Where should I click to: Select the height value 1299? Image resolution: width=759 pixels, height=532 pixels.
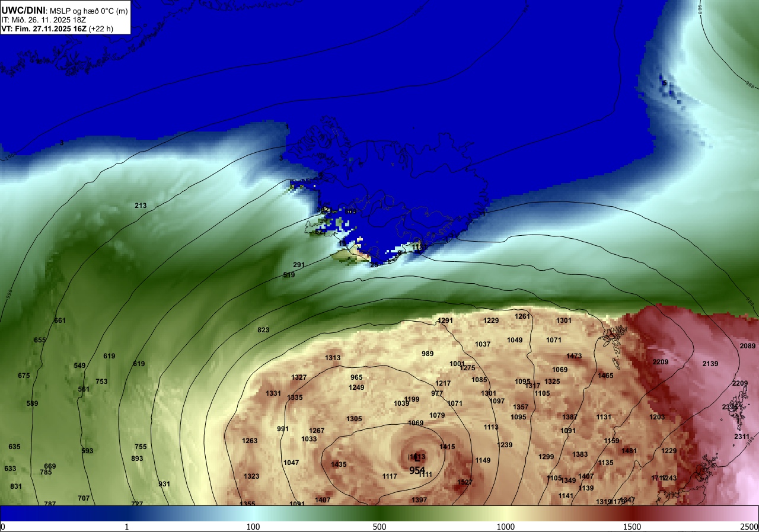tap(546, 457)
